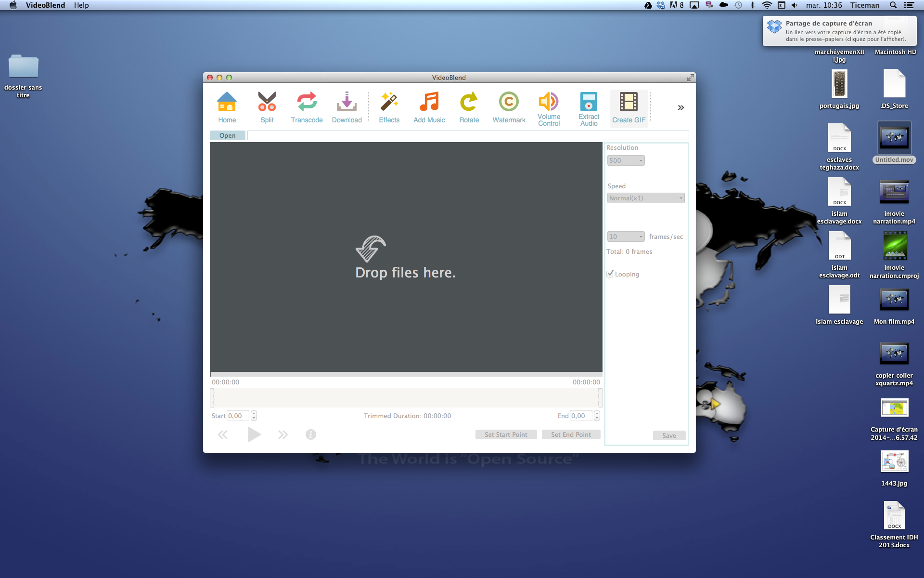The height and width of the screenshot is (578, 924).
Task: Click the fast-forward double-arrow button
Action: [283, 435]
